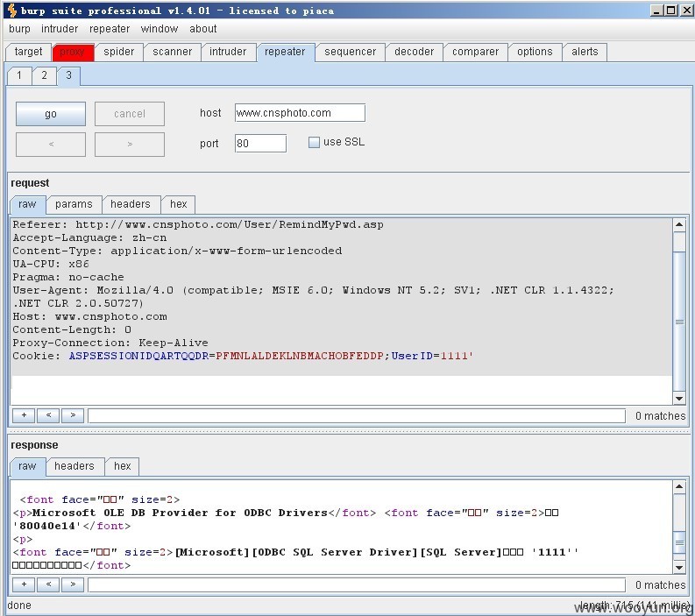The height and width of the screenshot is (616, 695).
Task: Minimize the Burp Suite window
Action: tap(656, 11)
